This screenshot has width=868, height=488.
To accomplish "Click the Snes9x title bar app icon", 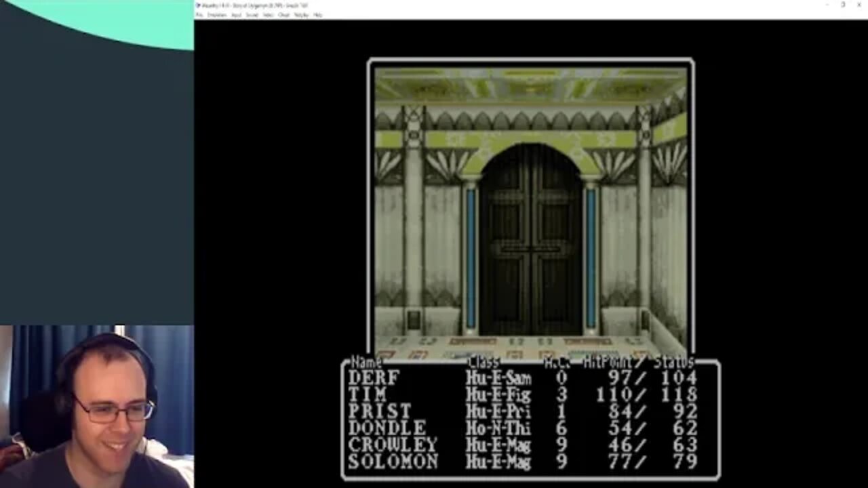I will click(x=198, y=5).
